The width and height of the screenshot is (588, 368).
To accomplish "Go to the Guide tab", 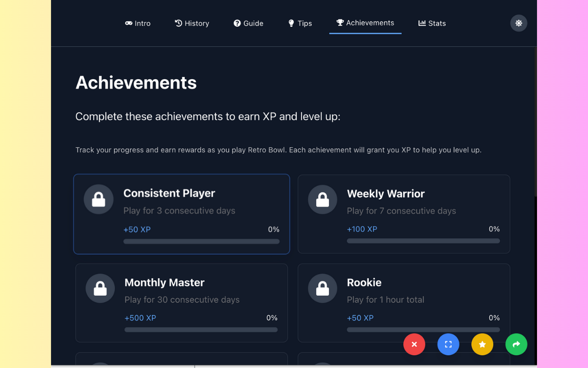I will tap(249, 23).
